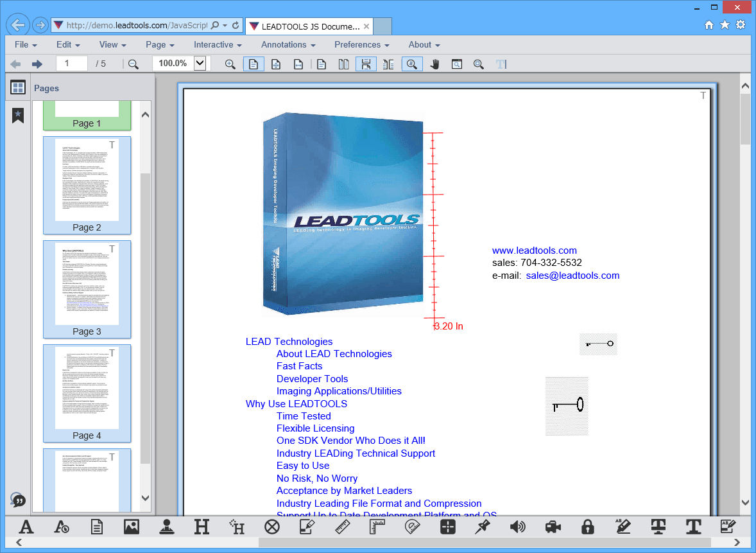Select the text strikeout tool

(658, 527)
